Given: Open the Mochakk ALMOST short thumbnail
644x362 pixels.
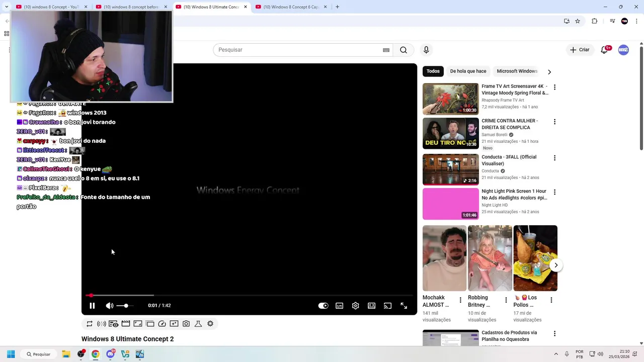Looking at the screenshot, I should tap(444, 258).
